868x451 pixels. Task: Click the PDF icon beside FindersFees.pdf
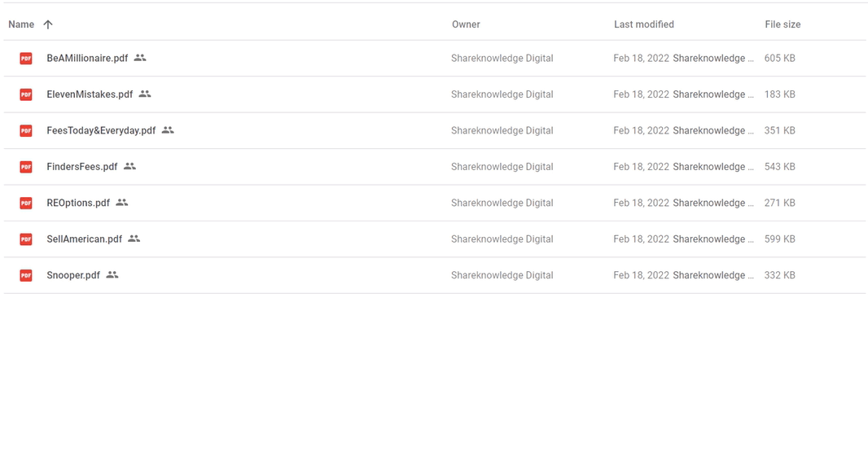click(26, 167)
